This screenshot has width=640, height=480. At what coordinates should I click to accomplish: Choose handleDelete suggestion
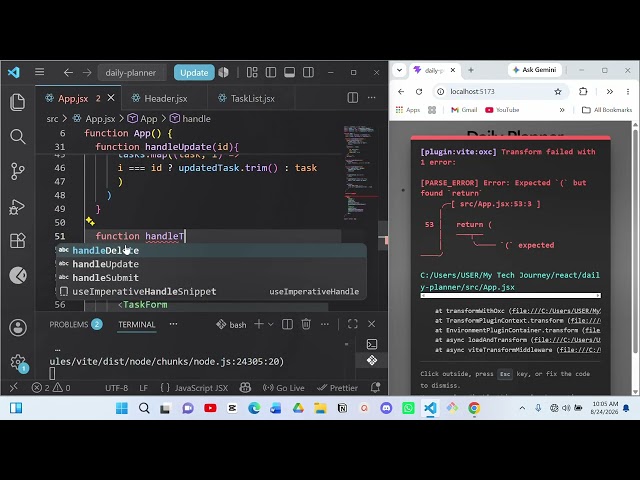click(x=211, y=250)
